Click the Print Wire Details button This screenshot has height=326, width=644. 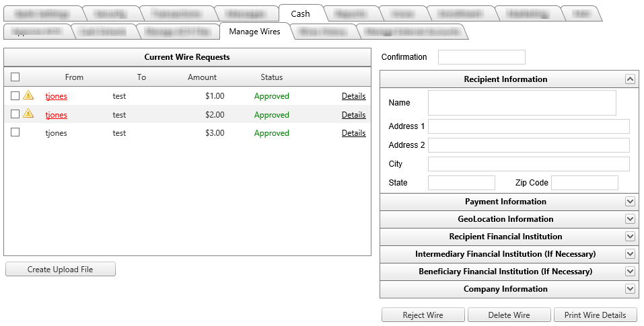595,315
